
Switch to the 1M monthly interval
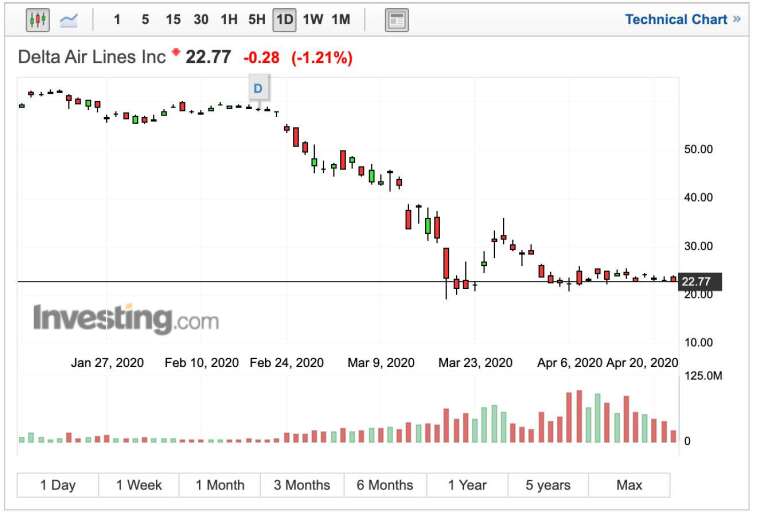click(x=341, y=20)
